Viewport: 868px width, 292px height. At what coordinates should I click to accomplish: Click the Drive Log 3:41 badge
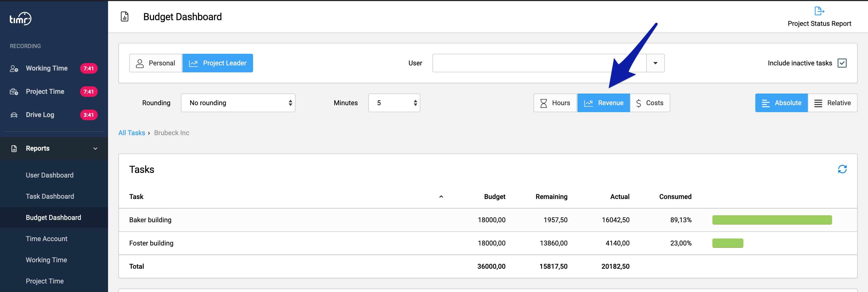(x=89, y=115)
